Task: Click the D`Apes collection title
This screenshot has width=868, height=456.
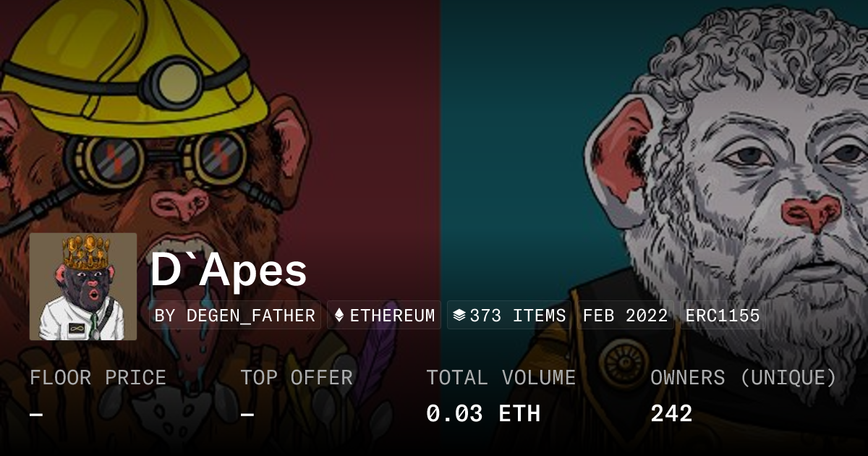Action: click(229, 271)
